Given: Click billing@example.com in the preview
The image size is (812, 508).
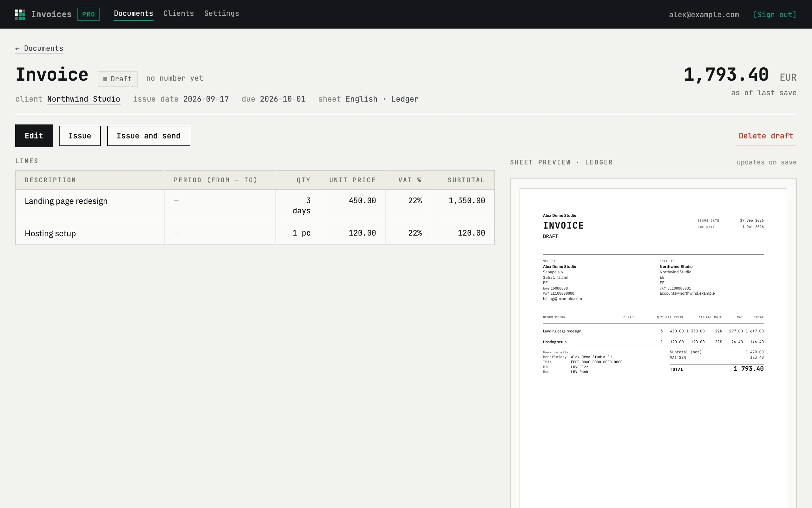Looking at the screenshot, I should 562,299.
